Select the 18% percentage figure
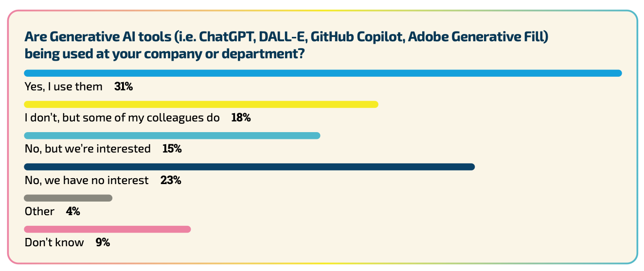Screen dimensions: 644x271 point(241,118)
